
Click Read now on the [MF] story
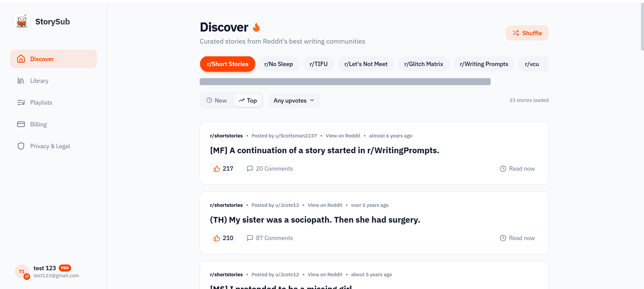point(522,168)
